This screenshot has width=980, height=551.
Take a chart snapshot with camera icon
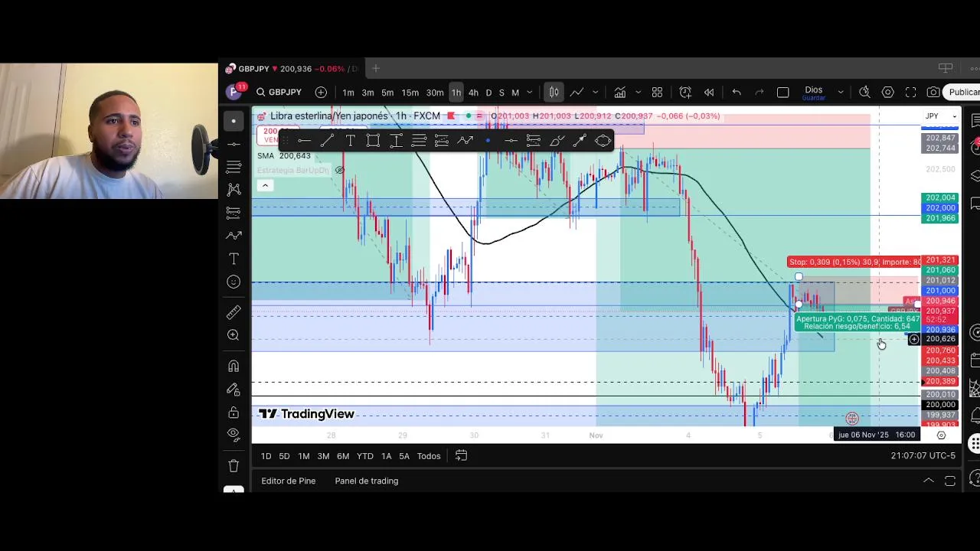[933, 93]
